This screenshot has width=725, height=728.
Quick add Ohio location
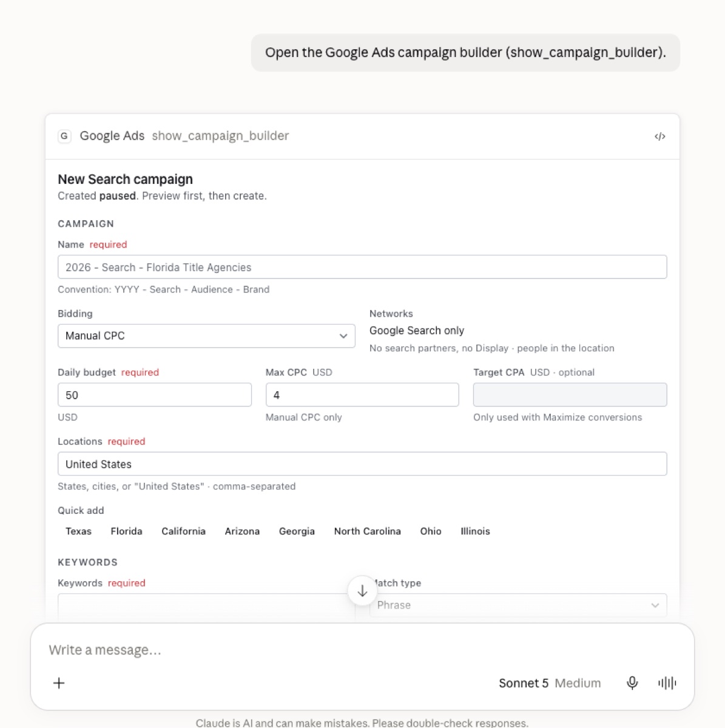pyautogui.click(x=431, y=531)
